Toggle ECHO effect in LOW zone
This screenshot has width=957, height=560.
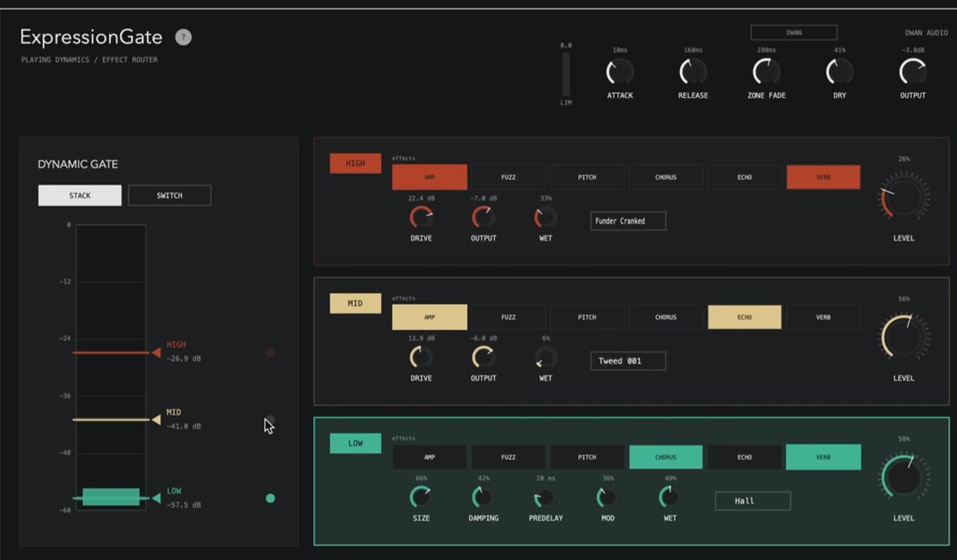point(745,457)
